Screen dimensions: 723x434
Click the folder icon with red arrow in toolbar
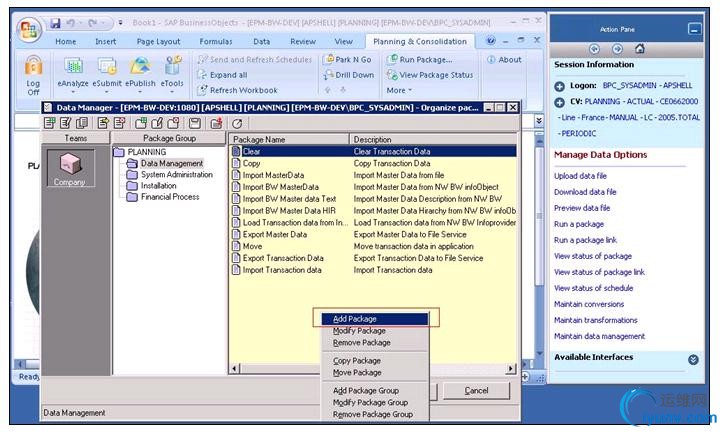point(216,123)
